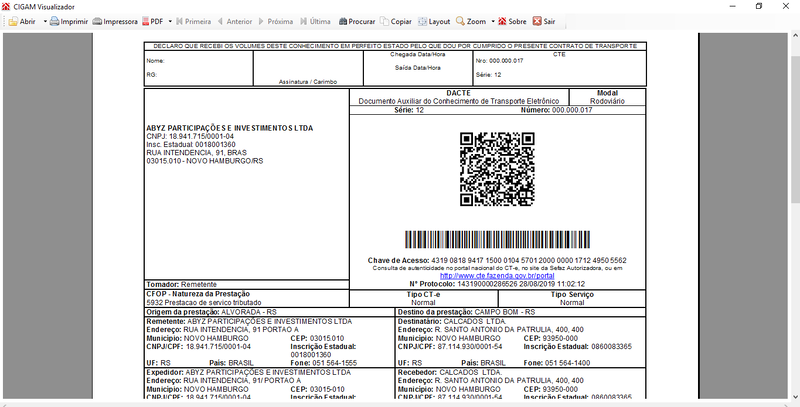Go to previous page with Anterior
This screenshot has width=800, height=407.
[x=234, y=22]
